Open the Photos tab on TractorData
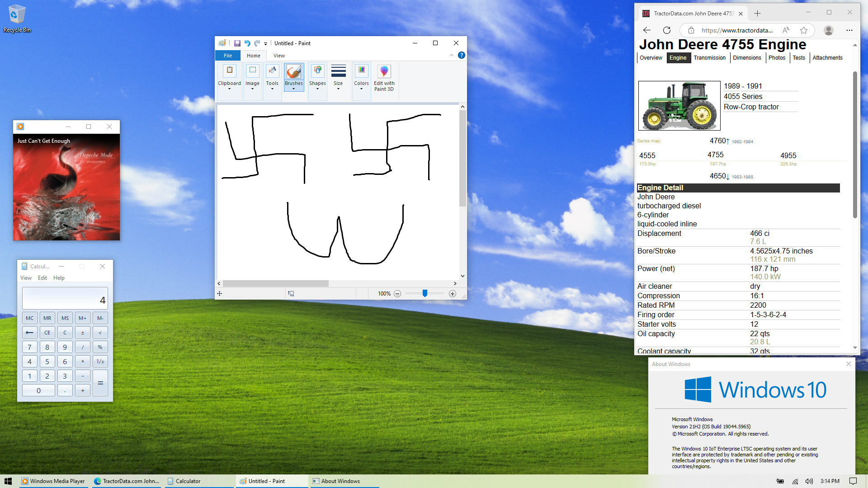 777,58
